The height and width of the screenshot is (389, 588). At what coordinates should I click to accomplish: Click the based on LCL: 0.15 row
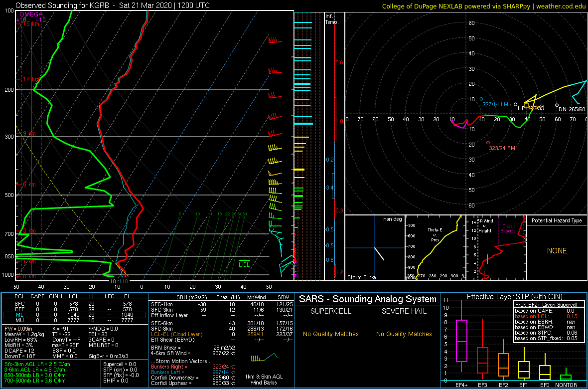pyautogui.click(x=547, y=316)
